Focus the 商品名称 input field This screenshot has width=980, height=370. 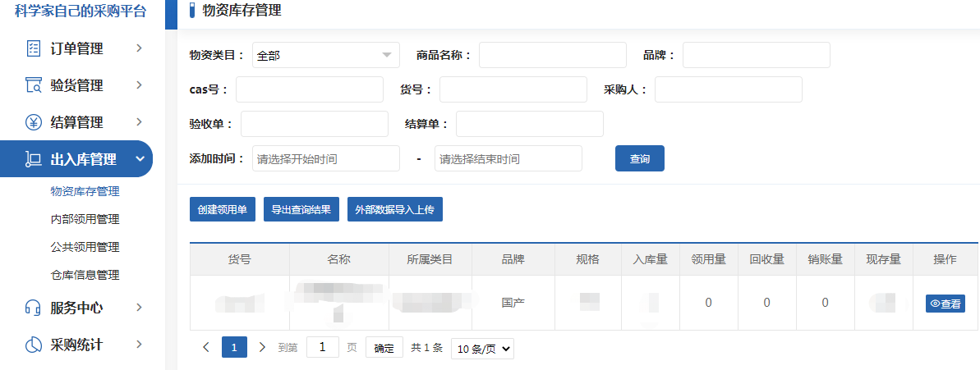[552, 55]
